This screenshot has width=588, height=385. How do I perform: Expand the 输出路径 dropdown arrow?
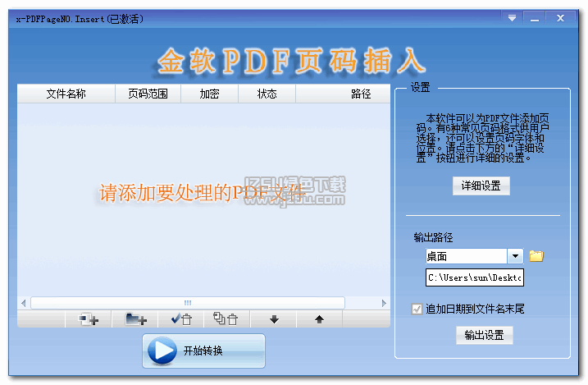pyautogui.click(x=515, y=256)
